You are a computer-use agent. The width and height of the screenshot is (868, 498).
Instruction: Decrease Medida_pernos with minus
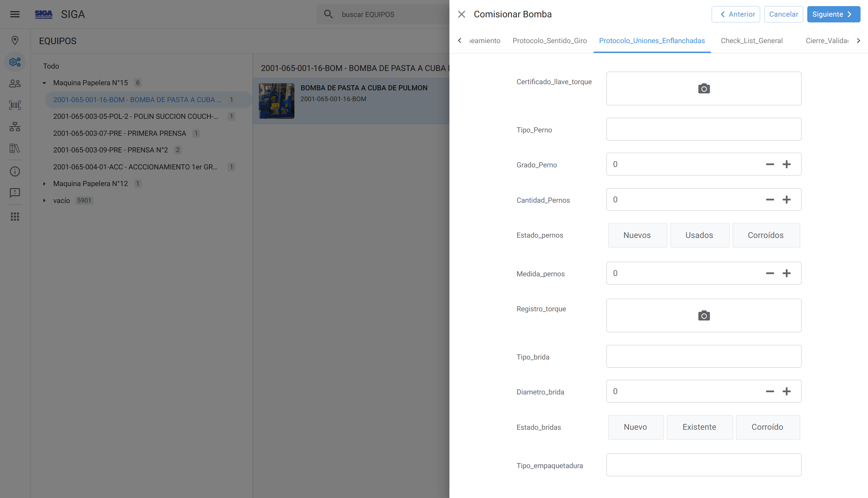(770, 273)
